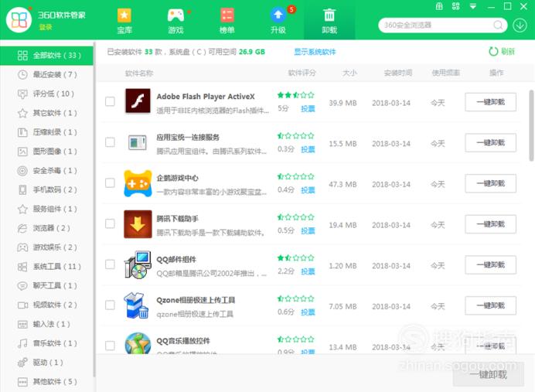Click the 输入法 keyboard icon
Screen dimensions: 535x392
click(22, 324)
